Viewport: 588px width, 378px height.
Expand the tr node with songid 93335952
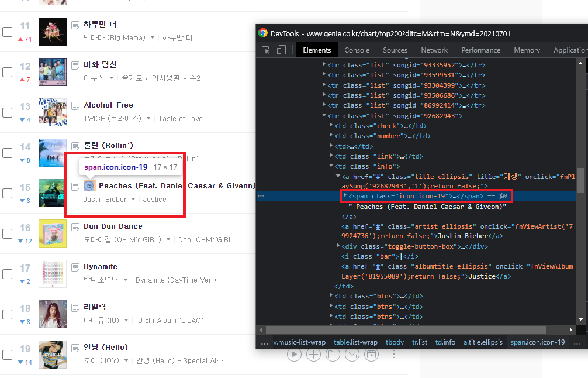pos(324,64)
